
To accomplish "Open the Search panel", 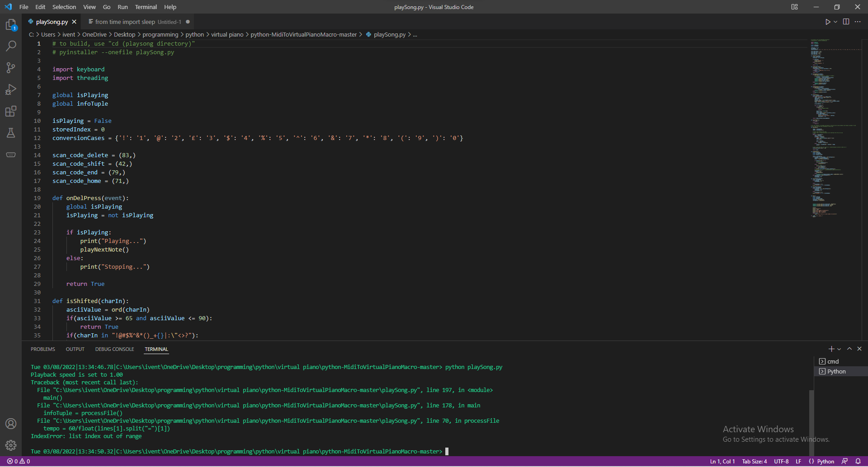I will 11,46.
